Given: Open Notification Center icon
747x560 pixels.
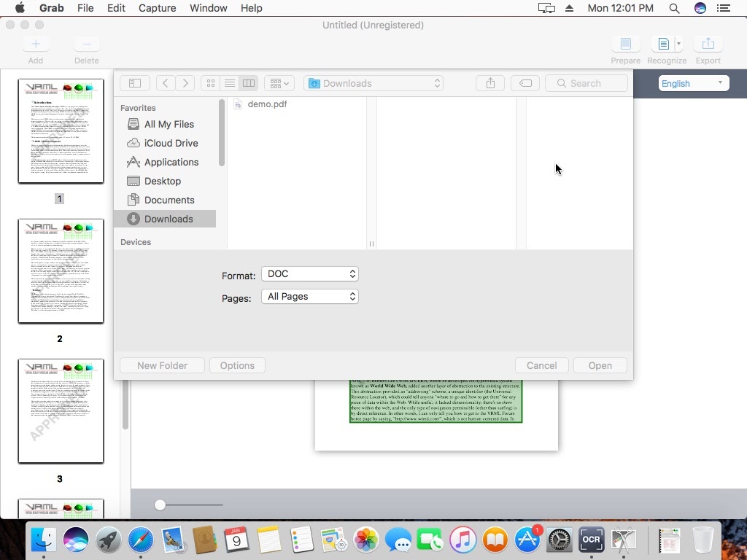Looking at the screenshot, I should (724, 8).
